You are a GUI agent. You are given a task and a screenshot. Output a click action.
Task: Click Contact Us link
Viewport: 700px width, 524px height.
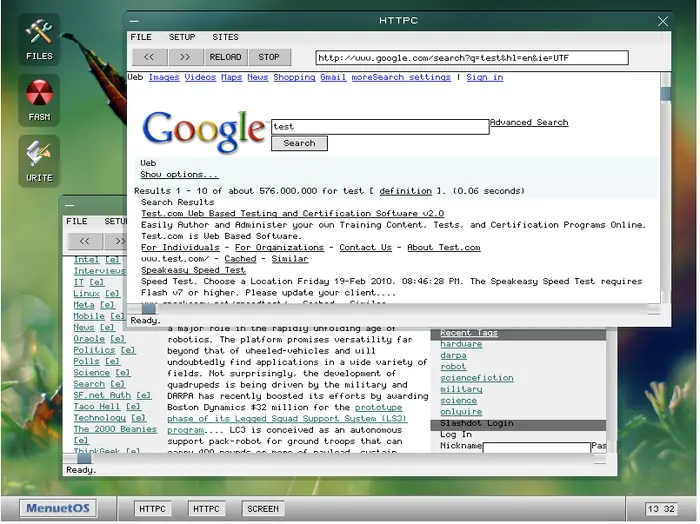[x=365, y=247]
